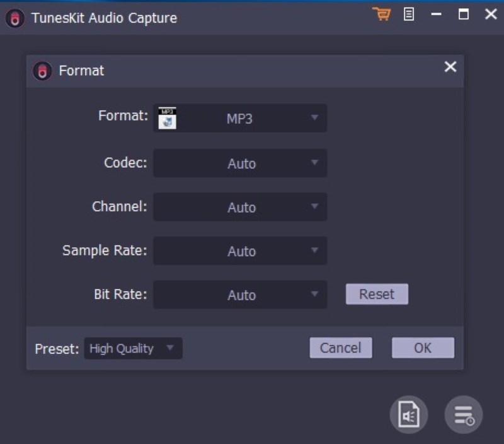Expand the Sample Rate dropdown
504x444 pixels.
240,250
